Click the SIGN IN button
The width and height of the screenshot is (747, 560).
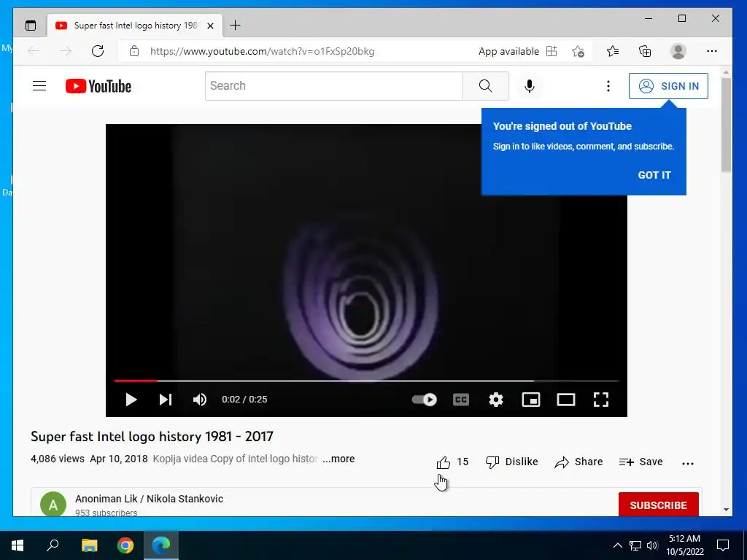click(x=668, y=86)
